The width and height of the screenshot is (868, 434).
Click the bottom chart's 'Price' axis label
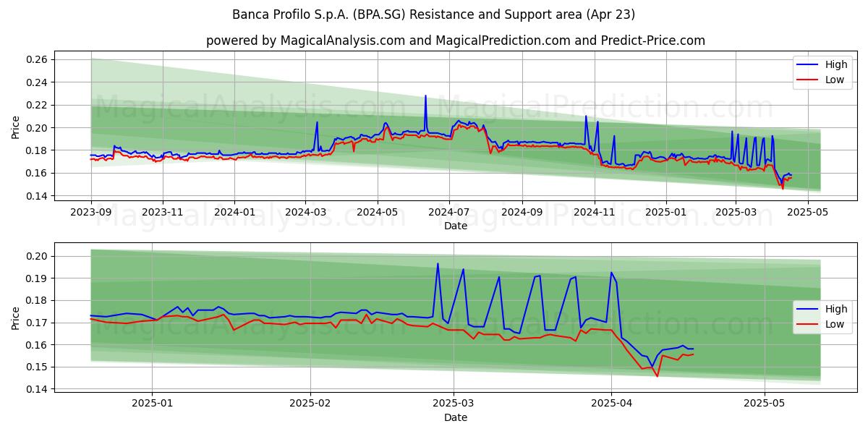pyautogui.click(x=16, y=318)
